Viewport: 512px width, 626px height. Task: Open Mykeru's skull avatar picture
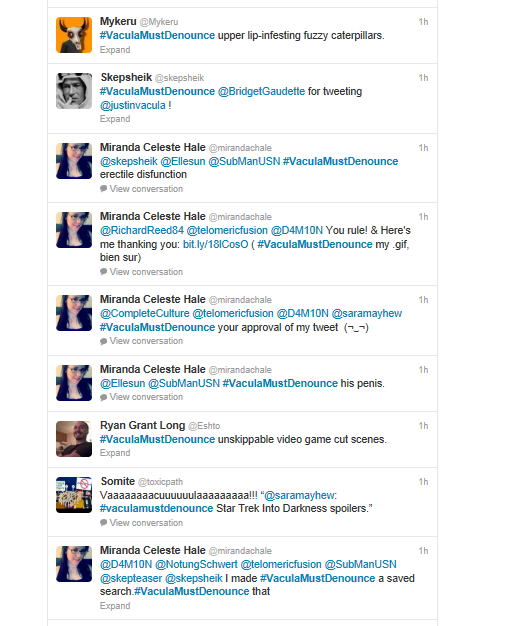point(74,35)
